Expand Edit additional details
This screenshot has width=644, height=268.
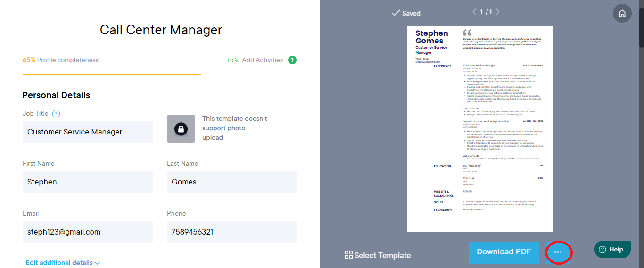[x=63, y=263]
